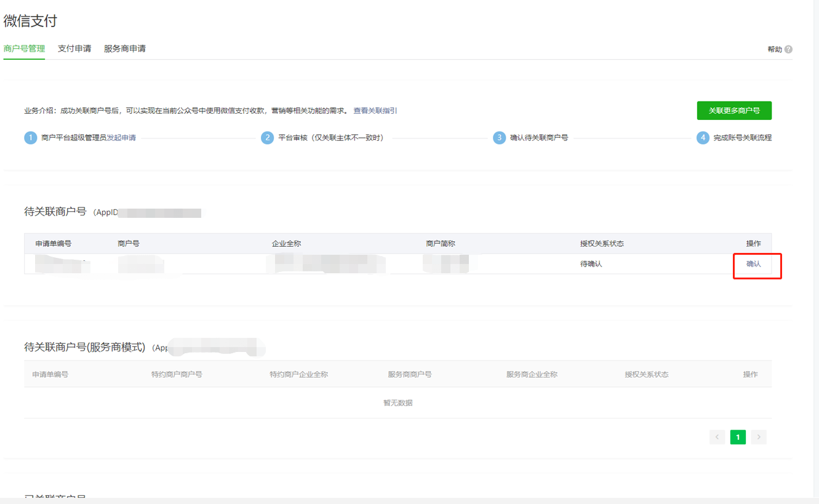
Task: Click the green 关联更多商户号 button
Action: click(x=734, y=111)
